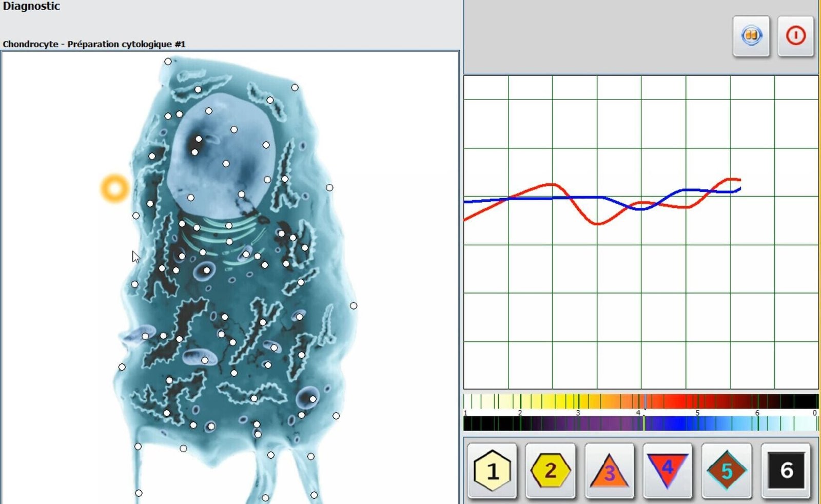This screenshot has height=504, width=821.
Task: Select the topmost point on the cell edge
Action: click(x=168, y=62)
